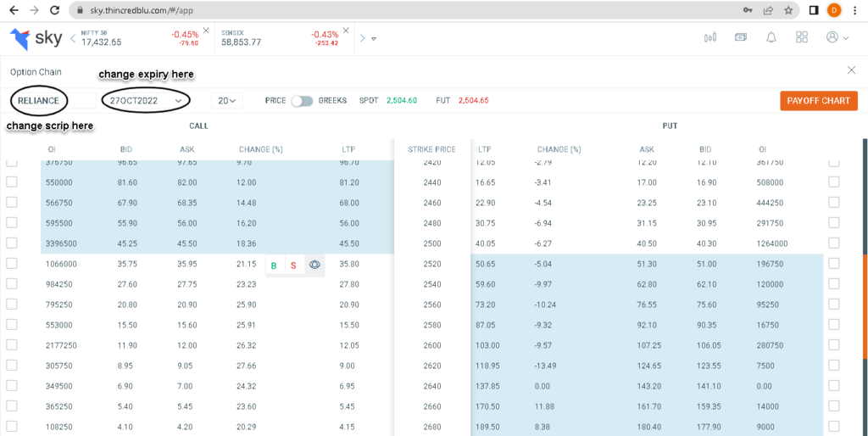Tick put checkbox for strike 2460

click(x=834, y=202)
